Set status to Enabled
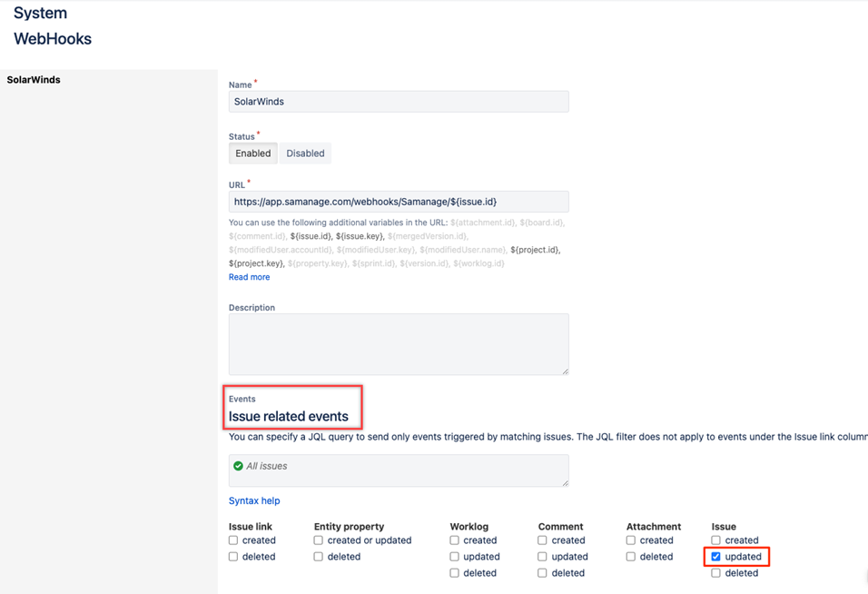This screenshot has height=594, width=868. 253,153
